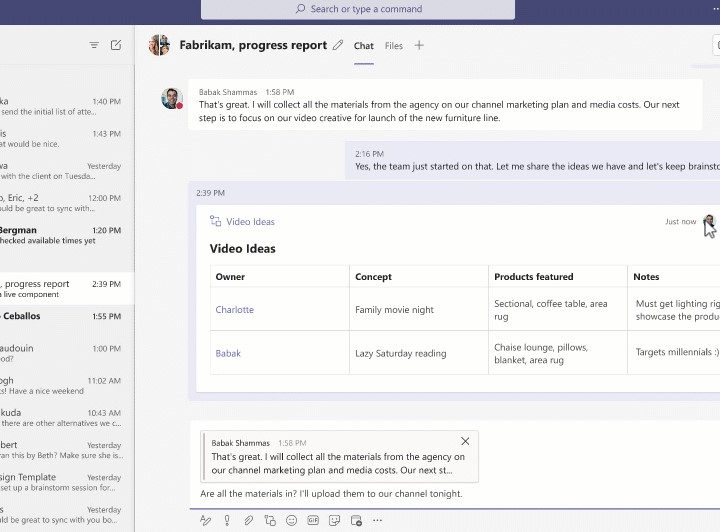Click the Fabrikam, progress report title

[253, 45]
